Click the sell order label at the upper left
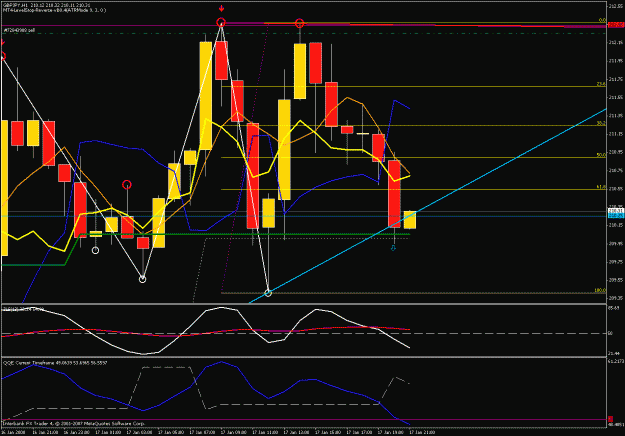Screen dimensions: 625x436 coord(20,30)
